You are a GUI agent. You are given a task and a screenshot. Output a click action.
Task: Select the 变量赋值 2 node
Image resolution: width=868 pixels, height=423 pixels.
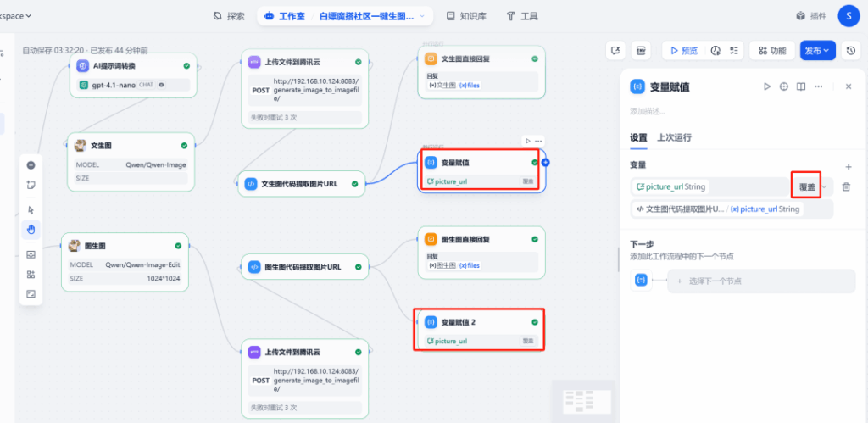tap(479, 323)
